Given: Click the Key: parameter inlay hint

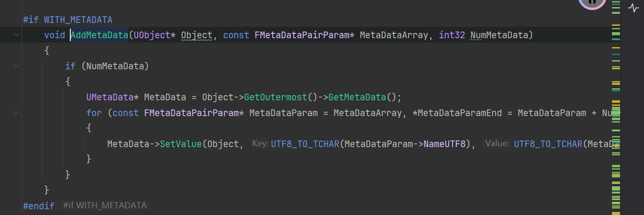Looking at the screenshot, I should click(259, 143).
